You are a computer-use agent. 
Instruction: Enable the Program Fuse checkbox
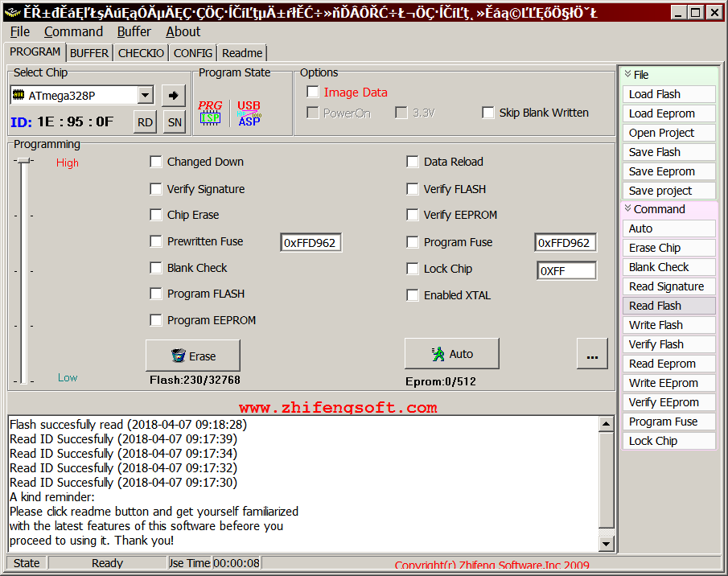coord(413,242)
